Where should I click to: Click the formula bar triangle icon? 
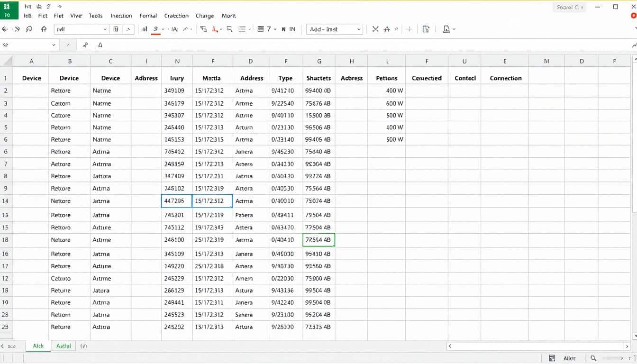click(x=100, y=45)
